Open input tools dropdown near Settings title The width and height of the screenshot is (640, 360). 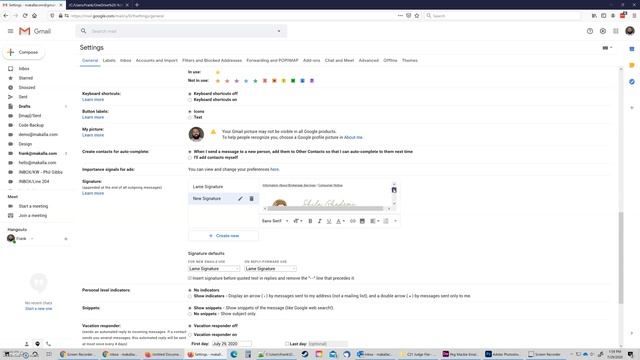pos(607,48)
